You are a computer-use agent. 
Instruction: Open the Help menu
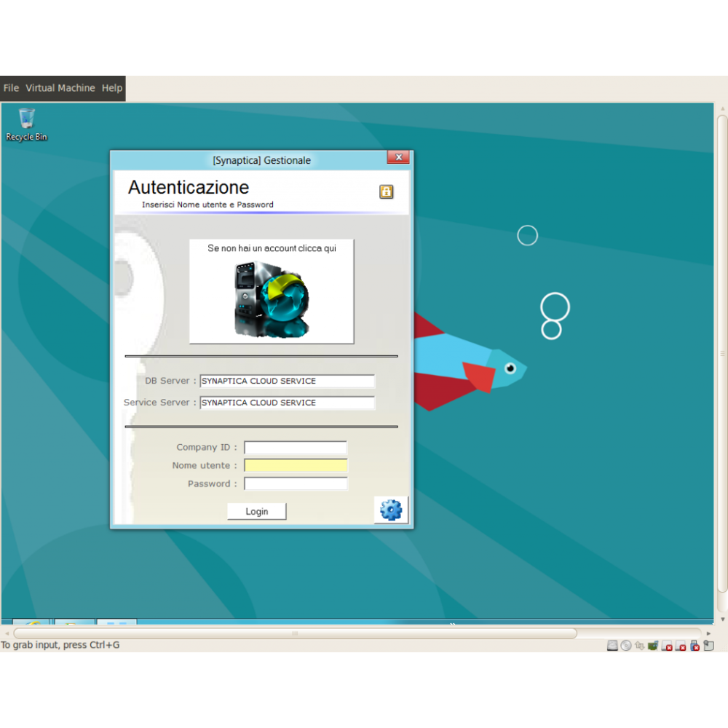coord(112,88)
